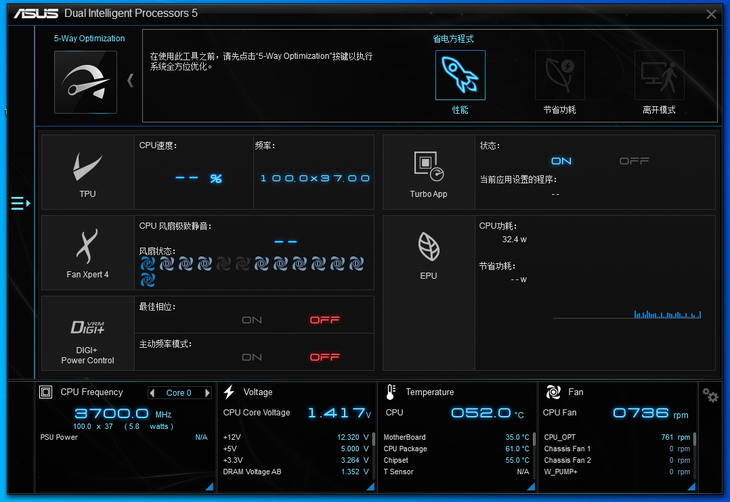Open the TPU module

click(88, 173)
